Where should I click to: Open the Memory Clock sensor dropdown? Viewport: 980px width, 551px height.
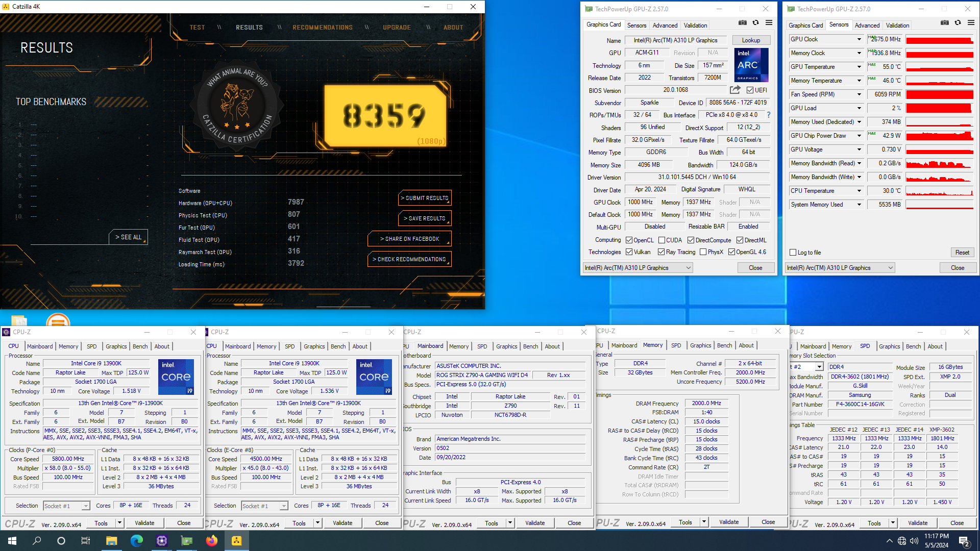(859, 53)
